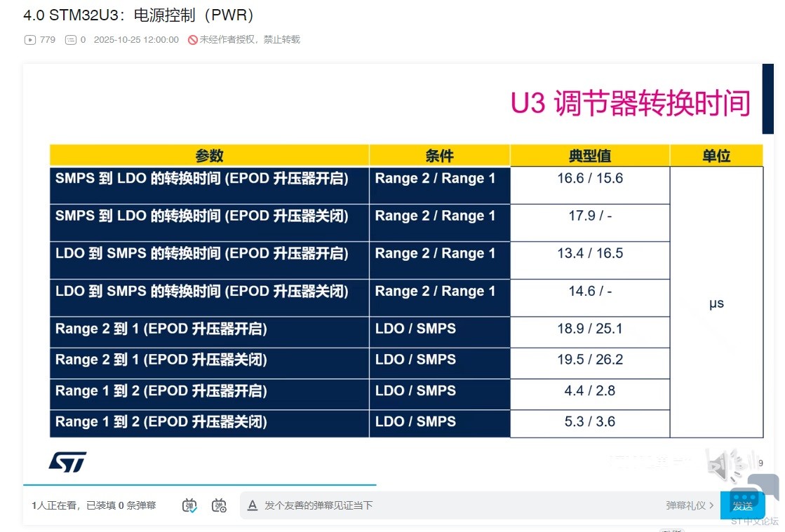Click the red no-reprint prohibition icon
Screen dimensions: 785x532
pos(193,39)
